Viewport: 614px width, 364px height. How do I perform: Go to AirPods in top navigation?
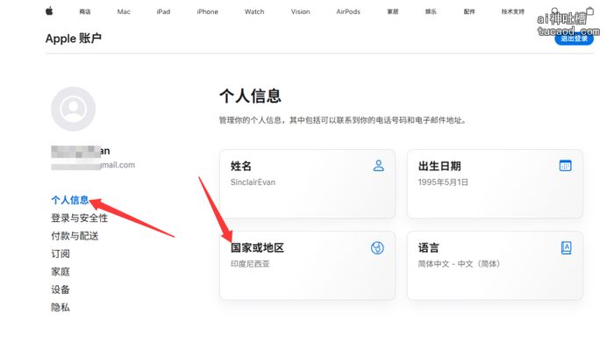(x=348, y=11)
